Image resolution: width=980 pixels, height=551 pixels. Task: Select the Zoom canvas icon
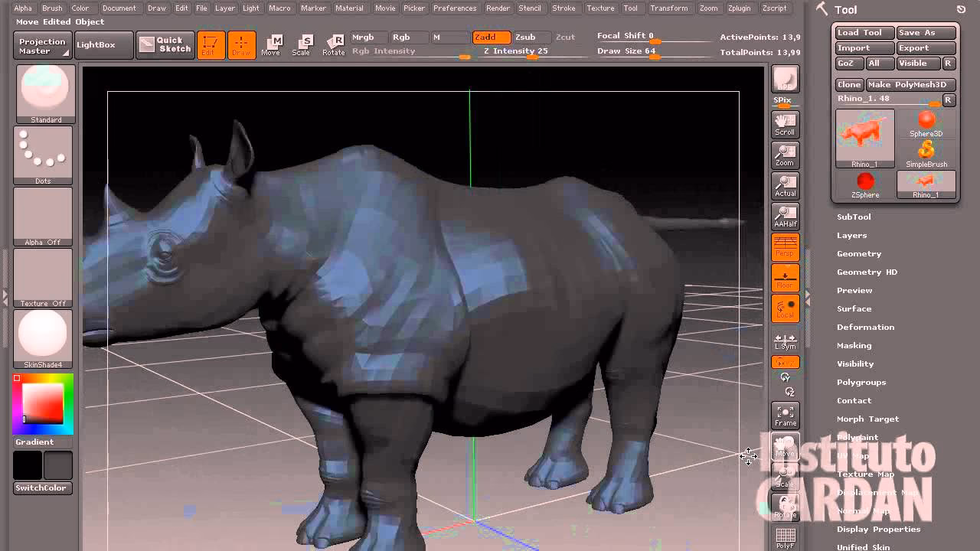[784, 155]
